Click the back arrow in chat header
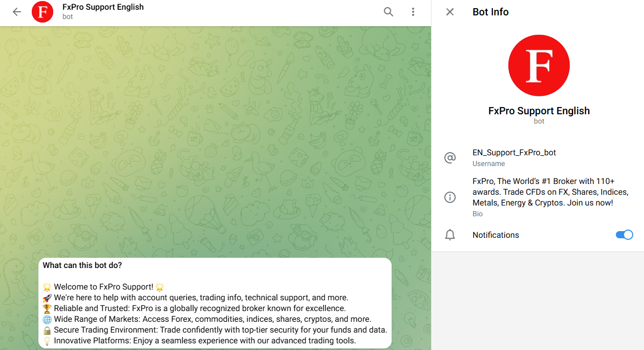The width and height of the screenshot is (644, 350). tap(17, 12)
